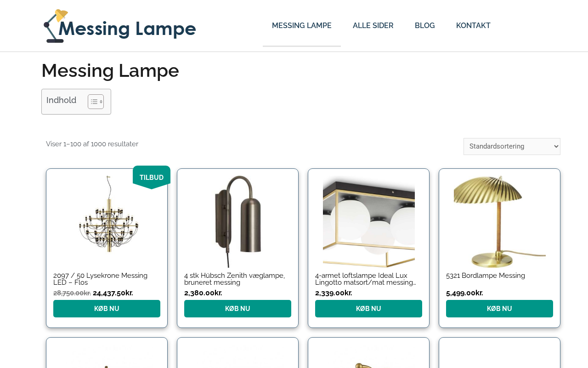
Task: Open the 5321 Bordlampe Messing title link
Action: pyautogui.click(x=486, y=276)
